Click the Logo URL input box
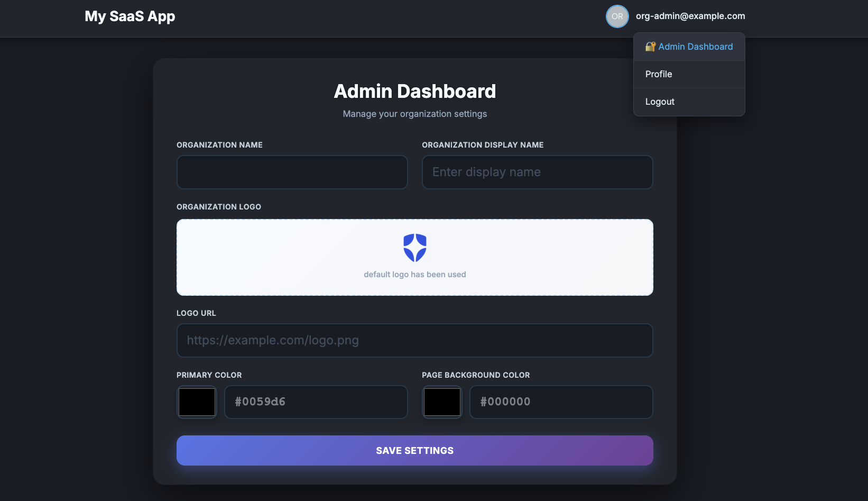This screenshot has height=501, width=868. pyautogui.click(x=414, y=340)
